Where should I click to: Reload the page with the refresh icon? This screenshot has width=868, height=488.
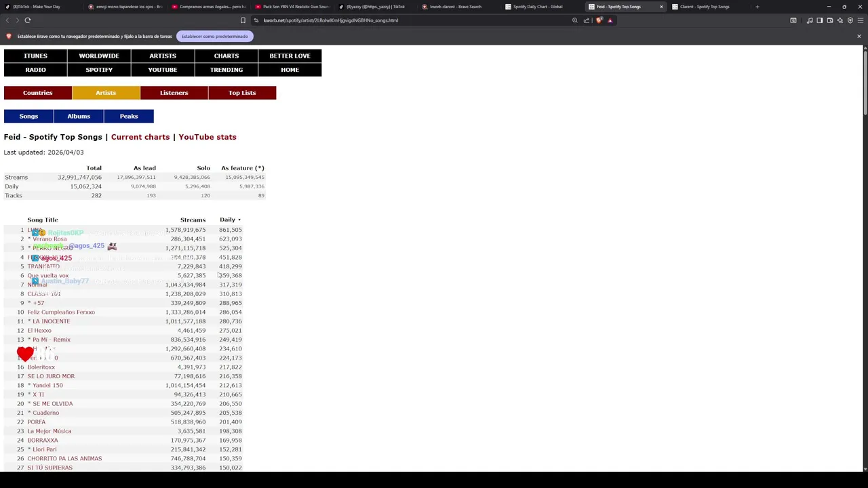(x=28, y=20)
